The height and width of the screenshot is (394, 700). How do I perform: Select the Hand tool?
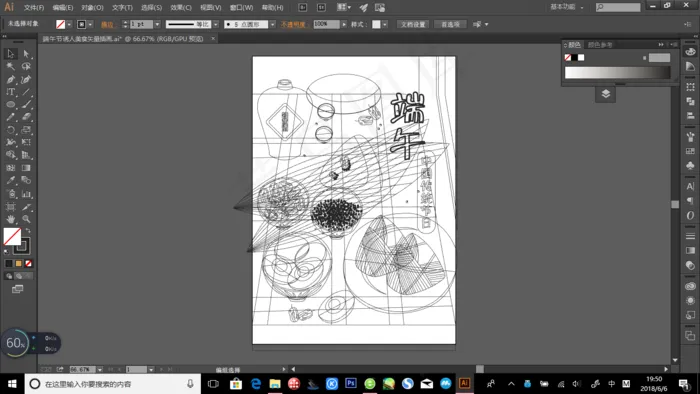click(11, 219)
